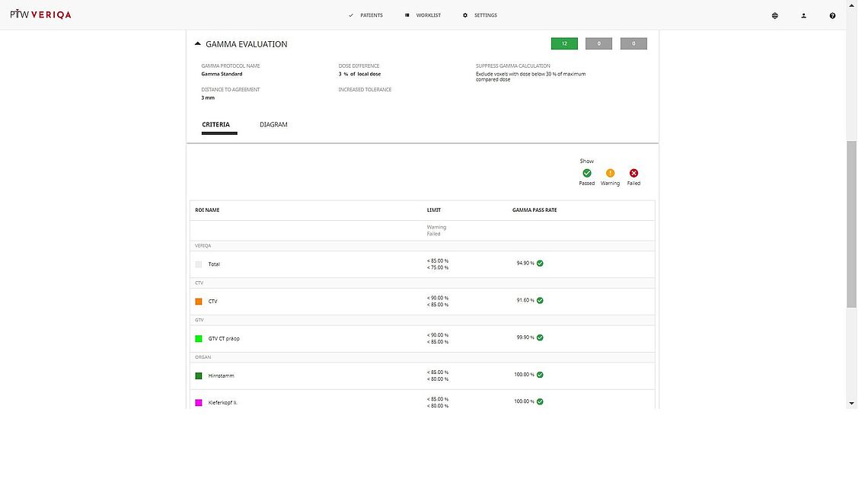
Task: Click the Settings gear icon
Action: [465, 15]
